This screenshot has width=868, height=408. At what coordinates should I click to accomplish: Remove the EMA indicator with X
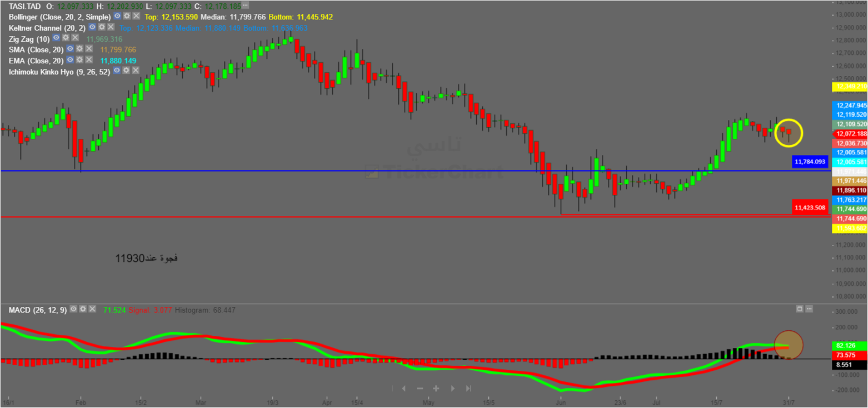[x=89, y=59]
